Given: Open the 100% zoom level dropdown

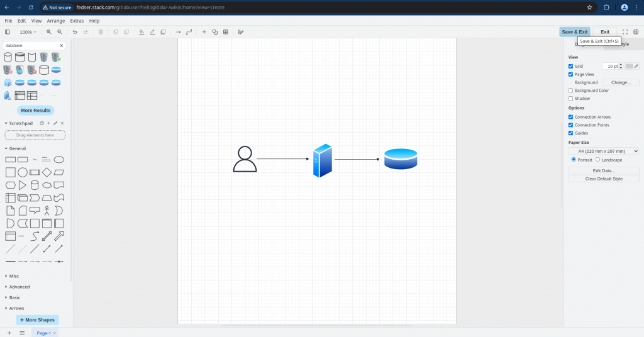Looking at the screenshot, I should point(28,32).
